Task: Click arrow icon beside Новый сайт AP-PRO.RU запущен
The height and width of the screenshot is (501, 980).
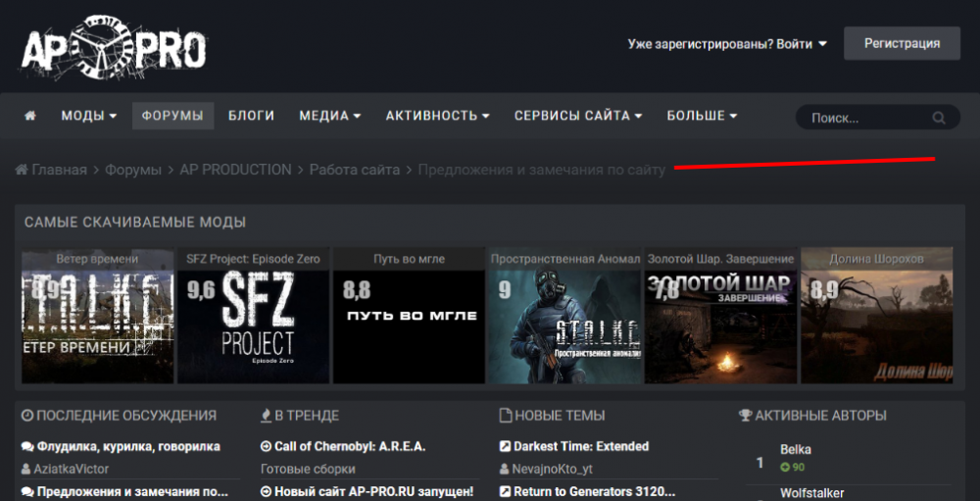Action: (266, 491)
